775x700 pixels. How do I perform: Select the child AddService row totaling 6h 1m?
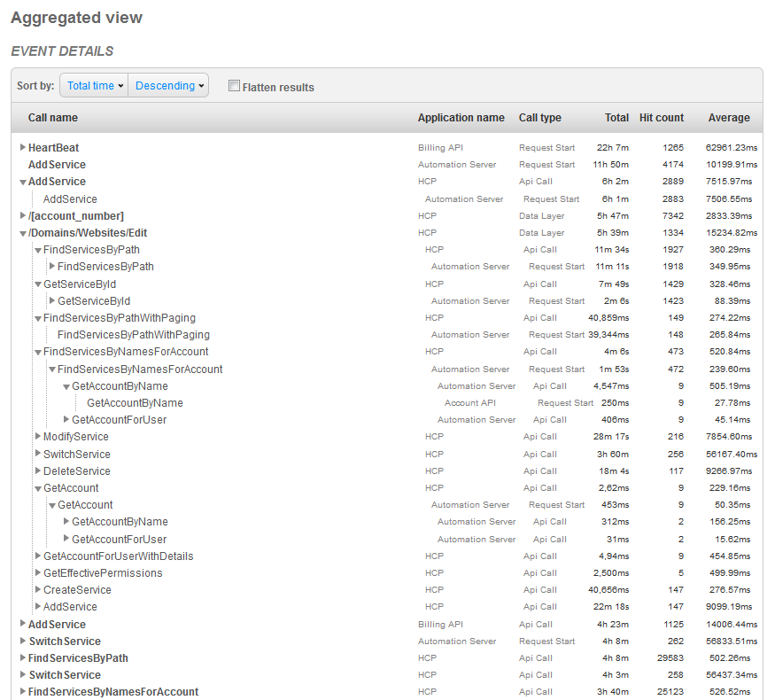pos(388,199)
